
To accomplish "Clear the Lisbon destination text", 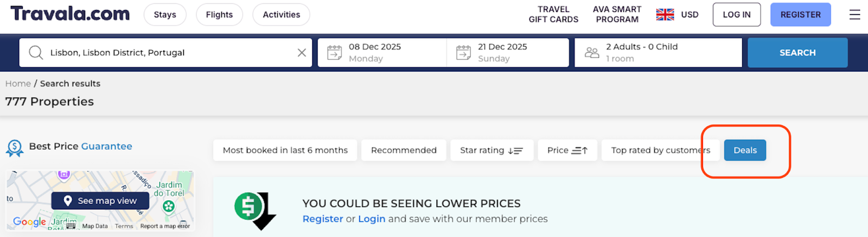I will (x=302, y=53).
